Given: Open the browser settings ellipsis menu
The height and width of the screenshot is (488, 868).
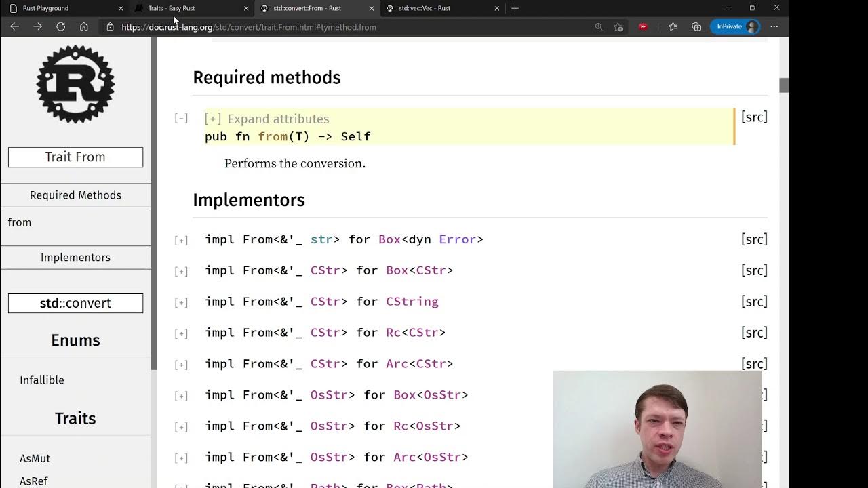Looking at the screenshot, I should 774,26.
